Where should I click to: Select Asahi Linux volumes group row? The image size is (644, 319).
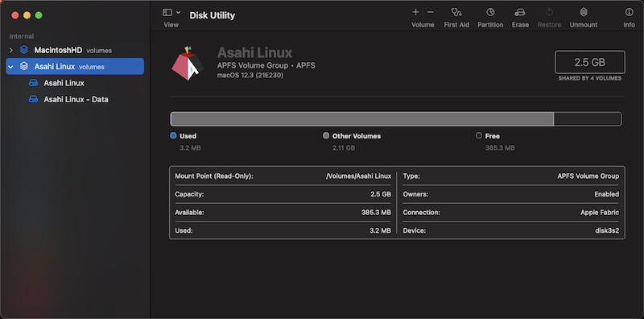(x=75, y=67)
